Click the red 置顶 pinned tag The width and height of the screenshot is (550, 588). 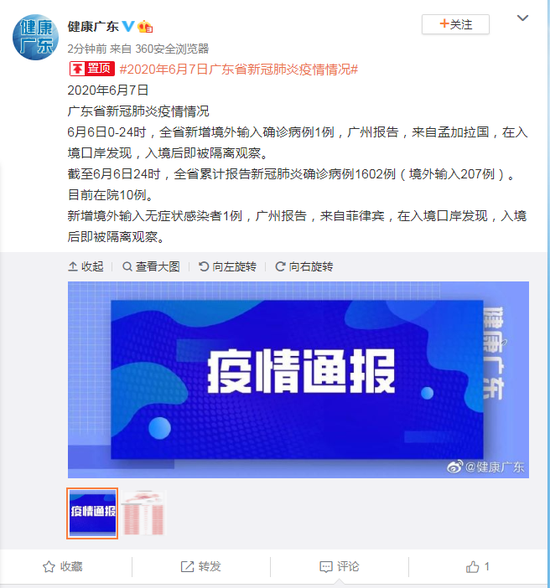(x=92, y=69)
